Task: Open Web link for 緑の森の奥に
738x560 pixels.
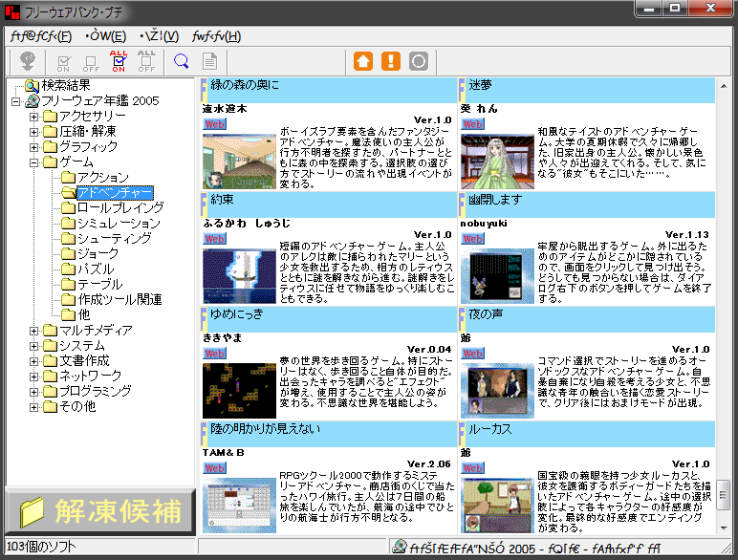Action: [x=215, y=124]
